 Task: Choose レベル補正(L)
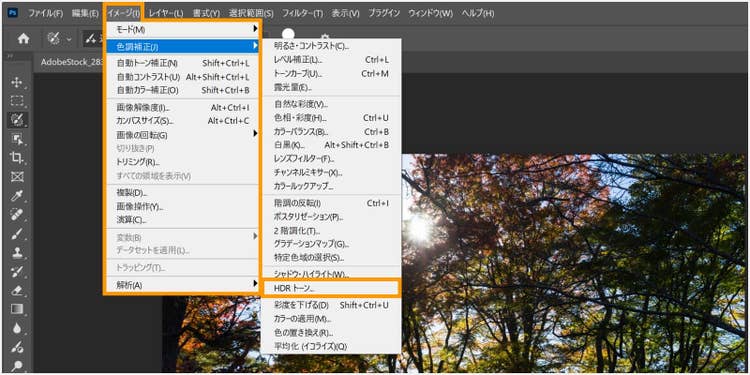pyautogui.click(x=331, y=60)
